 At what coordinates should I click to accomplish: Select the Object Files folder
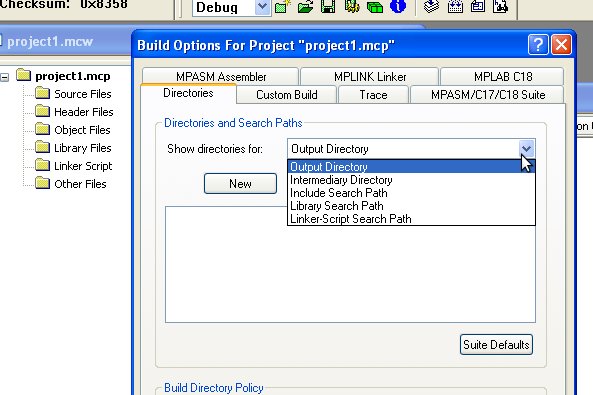coord(82,130)
